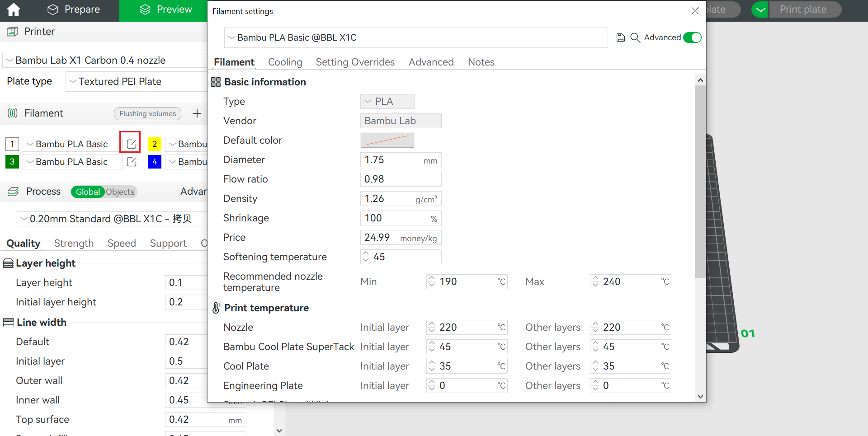Viewport: 868px width, 436px height.
Task: Go to the Home screen icon
Action: (14, 9)
